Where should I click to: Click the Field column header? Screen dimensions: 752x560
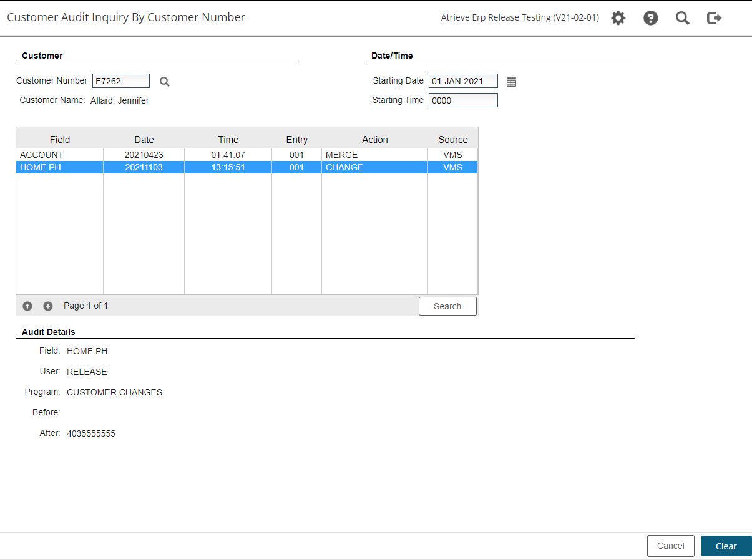59,139
